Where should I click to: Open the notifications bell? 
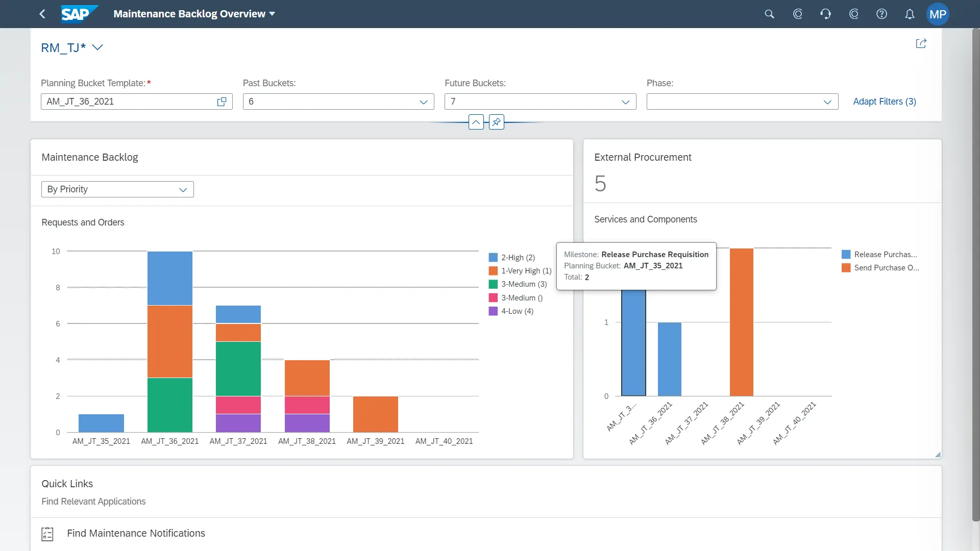910,14
